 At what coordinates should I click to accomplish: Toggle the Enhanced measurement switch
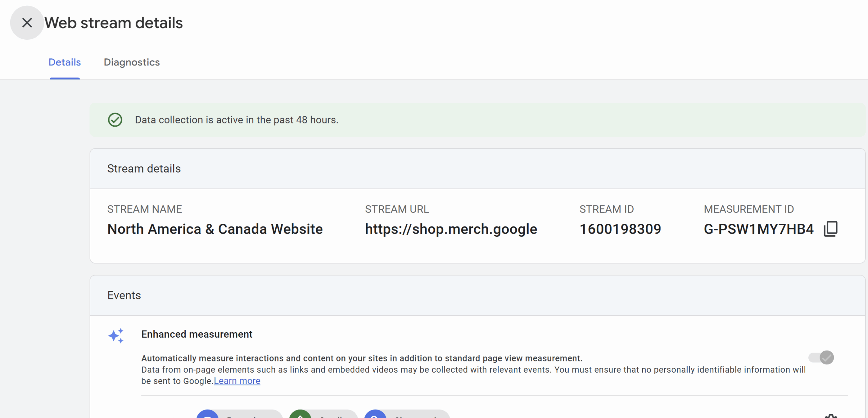(x=821, y=357)
